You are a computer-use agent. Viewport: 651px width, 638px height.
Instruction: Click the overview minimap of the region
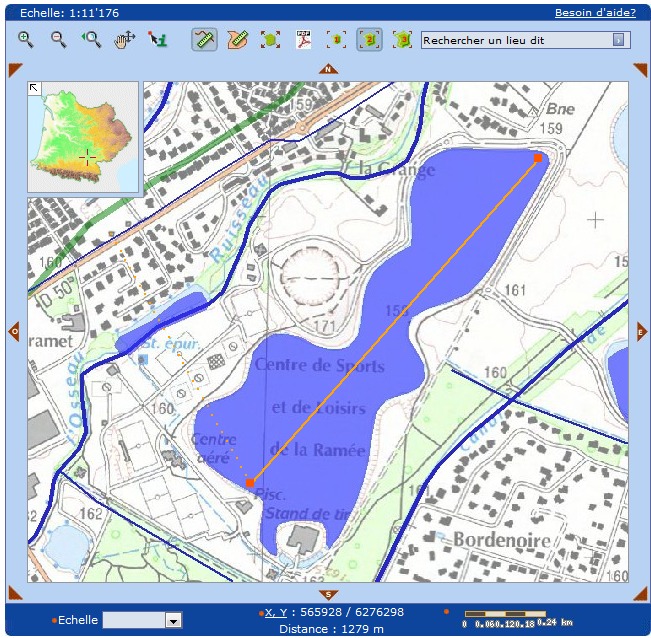click(x=84, y=140)
